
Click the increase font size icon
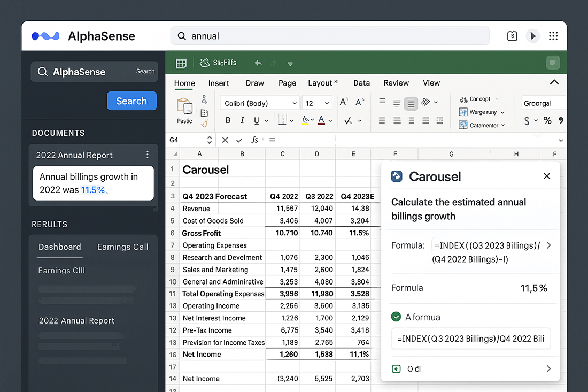[x=344, y=102]
